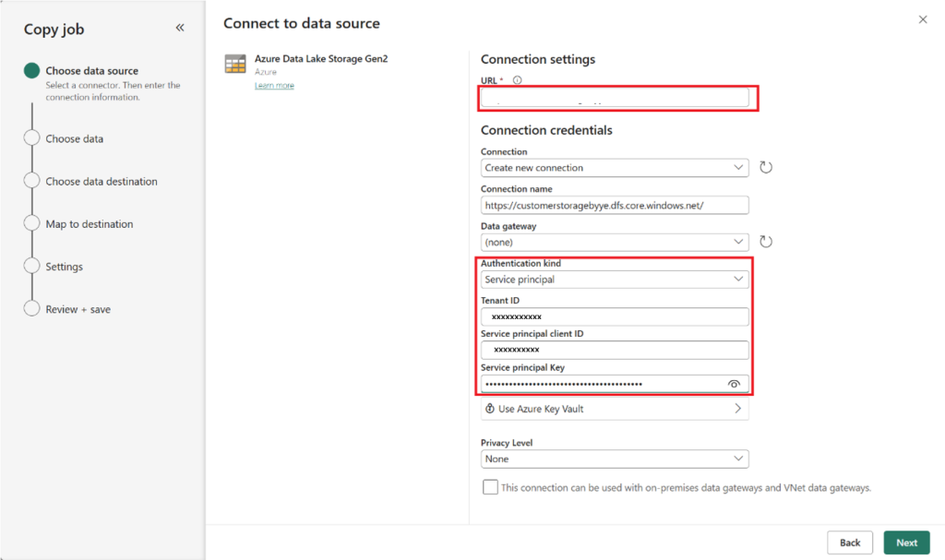Open the Authentication kind dropdown
Screen dimensions: 945x560
(614, 280)
